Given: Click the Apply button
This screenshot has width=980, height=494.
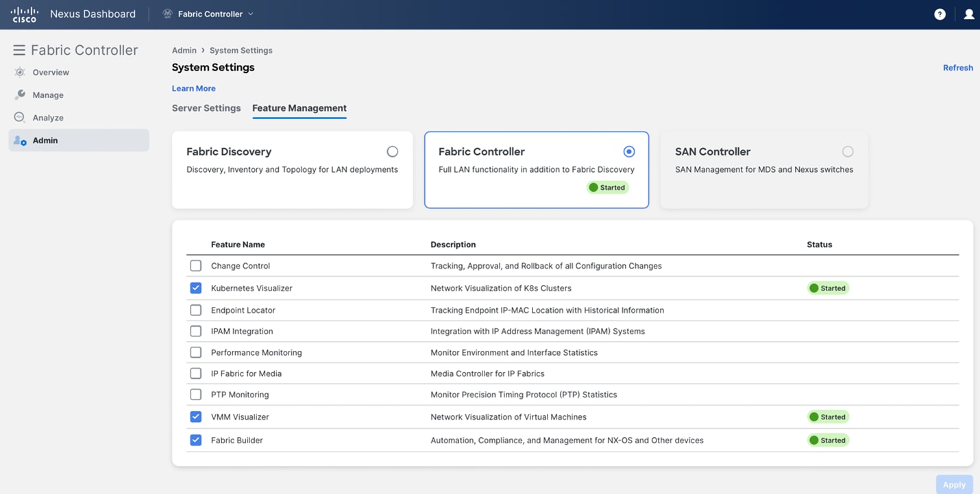Looking at the screenshot, I should coord(954,484).
